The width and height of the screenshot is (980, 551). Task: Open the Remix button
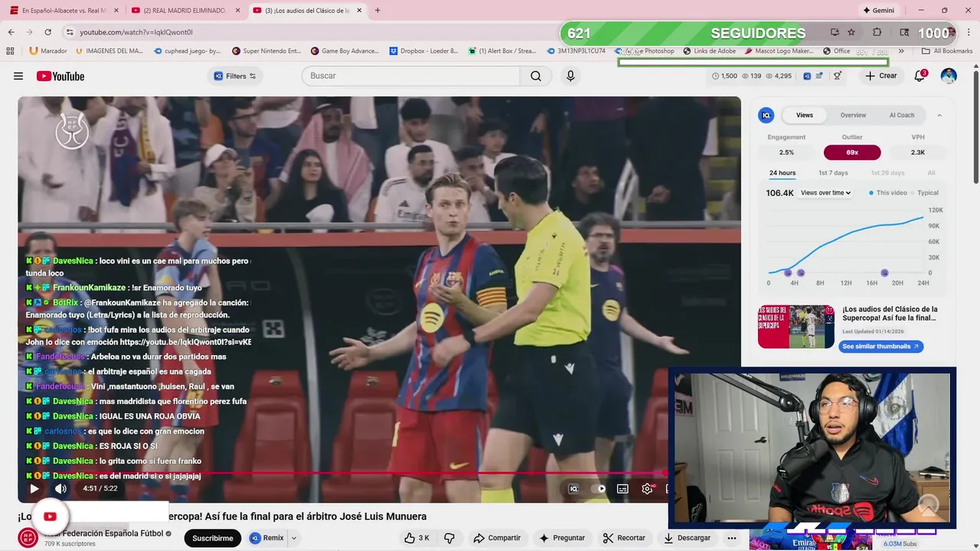[x=267, y=538]
